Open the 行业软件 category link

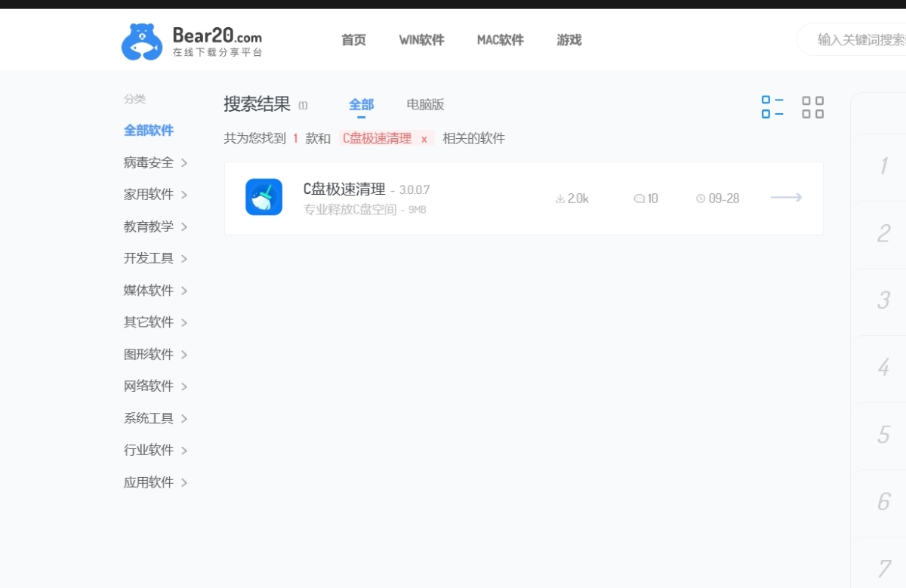[x=149, y=450]
